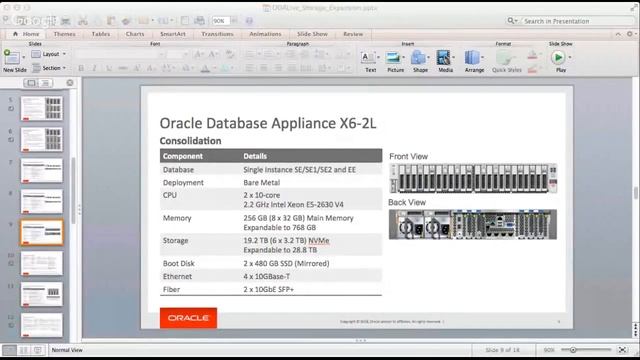Click the search magnifier icon
The height and width of the screenshot is (360, 640).
point(511,20)
